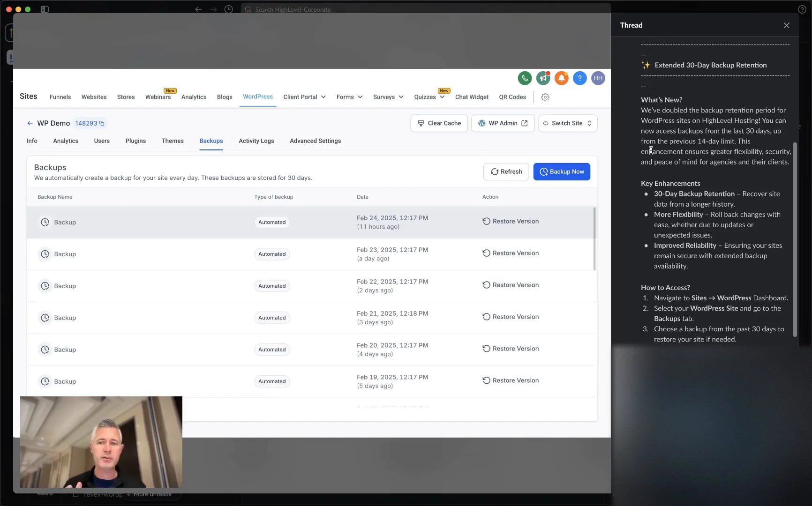Click clock icon of Feb 24 backup

coord(45,222)
